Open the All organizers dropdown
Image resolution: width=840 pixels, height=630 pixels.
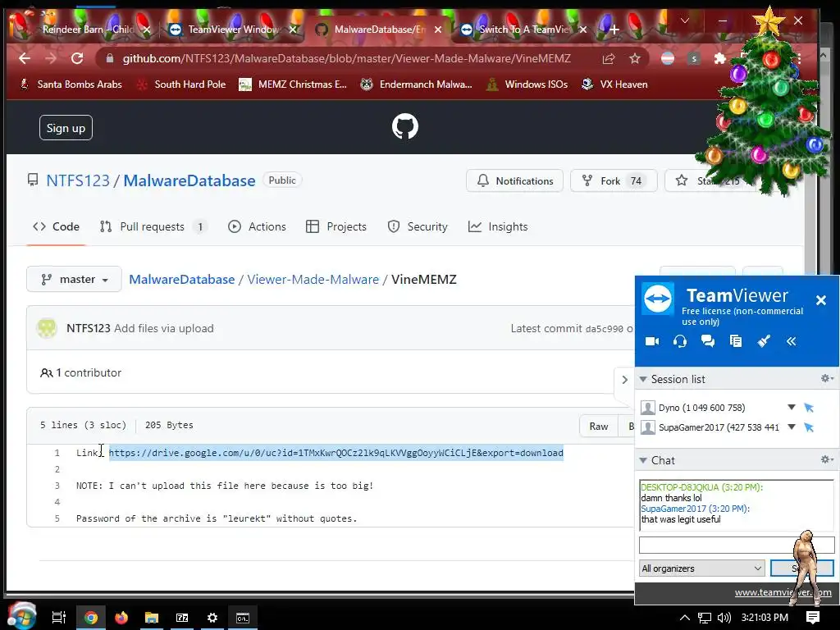click(701, 568)
